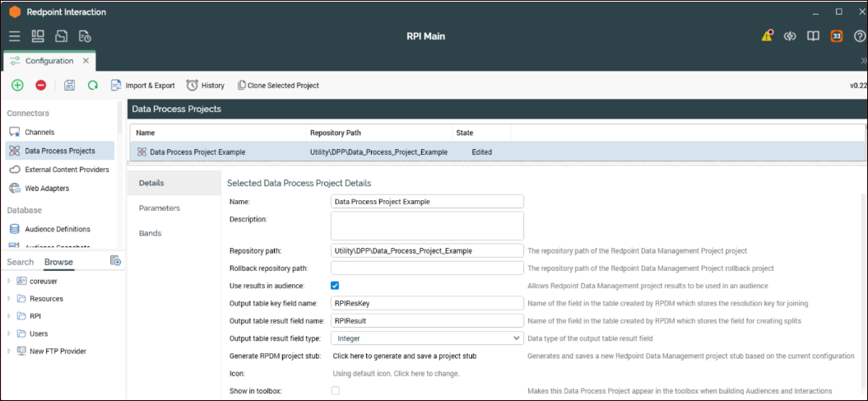The height and width of the screenshot is (401, 868).
Task: Click Clone Selected Project button
Action: point(278,86)
